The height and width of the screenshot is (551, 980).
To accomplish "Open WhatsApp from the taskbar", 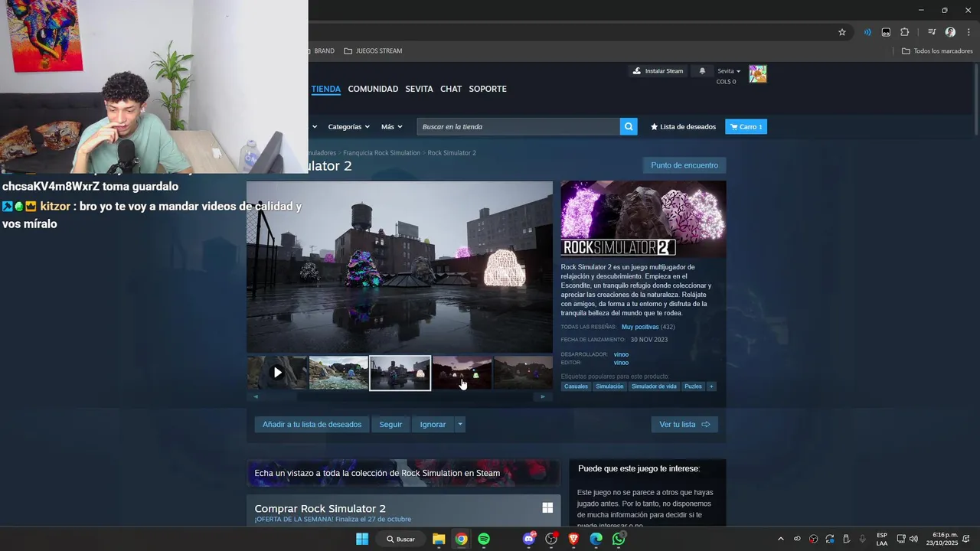I will click(619, 539).
